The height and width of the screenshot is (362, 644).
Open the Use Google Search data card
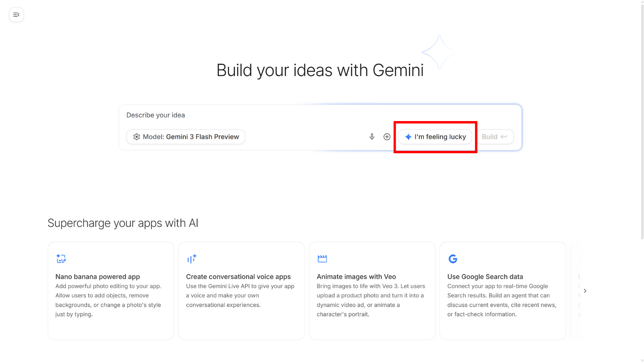coord(503,290)
